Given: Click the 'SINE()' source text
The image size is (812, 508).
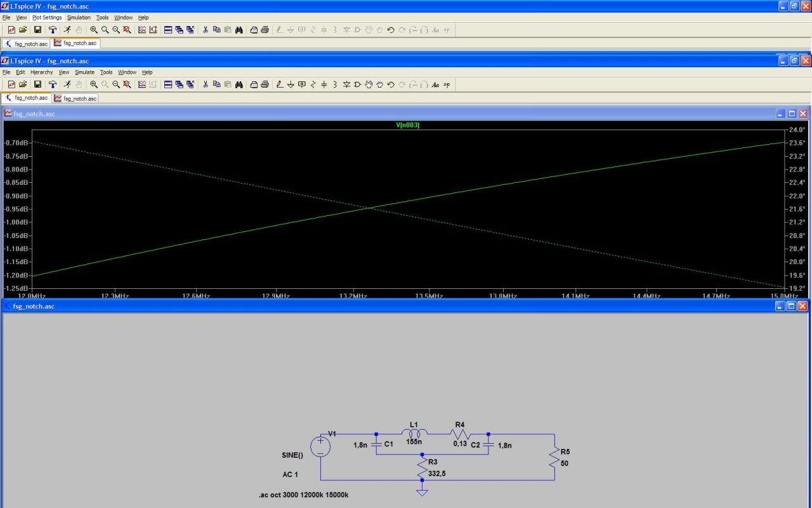Looking at the screenshot, I should 292,455.
